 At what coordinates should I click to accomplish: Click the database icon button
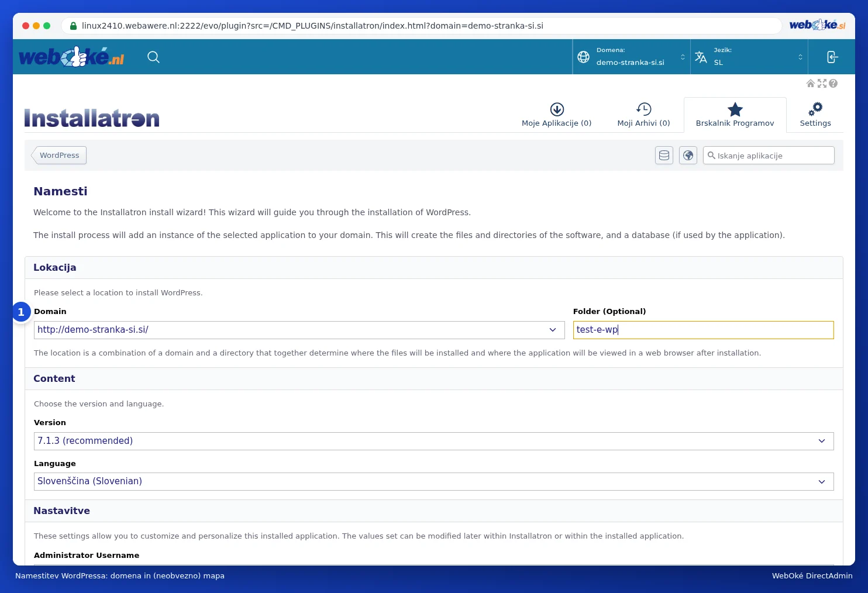pyautogui.click(x=664, y=156)
